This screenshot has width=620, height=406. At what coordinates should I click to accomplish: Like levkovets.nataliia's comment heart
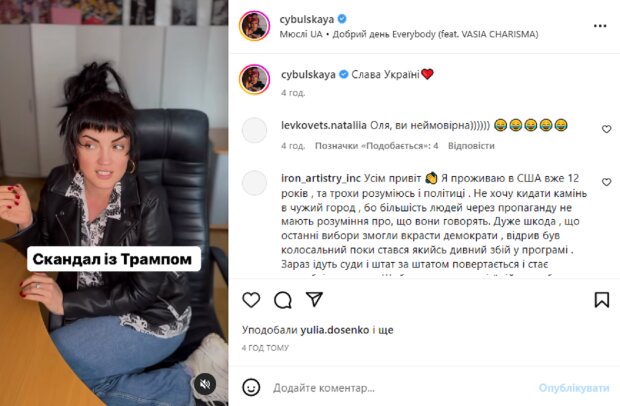607,129
